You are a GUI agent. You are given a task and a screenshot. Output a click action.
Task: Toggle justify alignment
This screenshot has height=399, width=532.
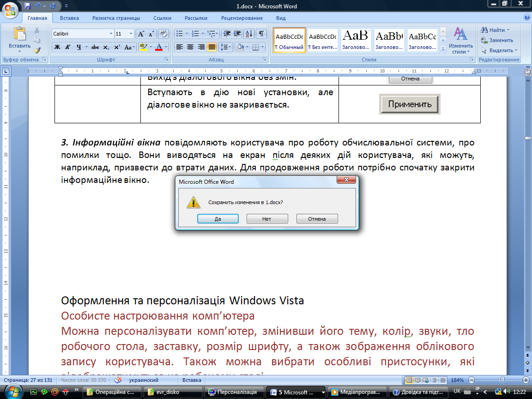[x=212, y=47]
